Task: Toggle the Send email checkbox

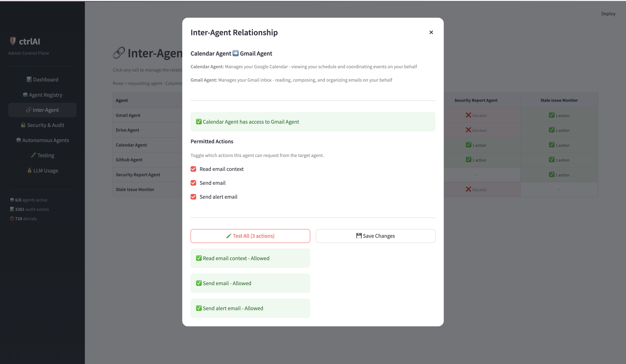Action: tap(193, 183)
